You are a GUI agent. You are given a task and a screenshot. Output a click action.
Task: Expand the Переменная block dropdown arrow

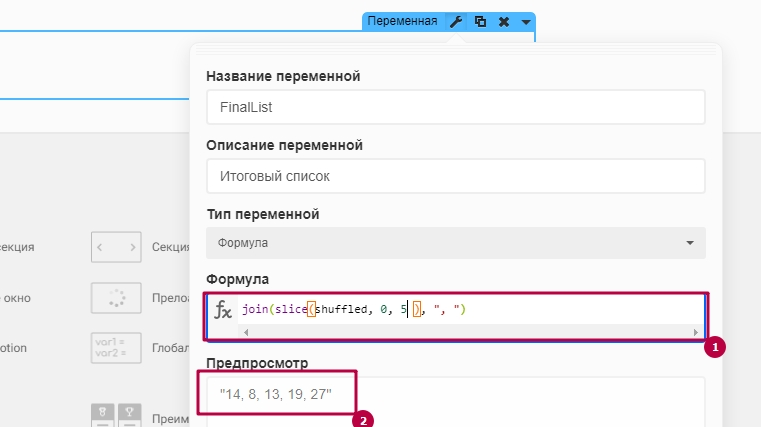(x=526, y=22)
